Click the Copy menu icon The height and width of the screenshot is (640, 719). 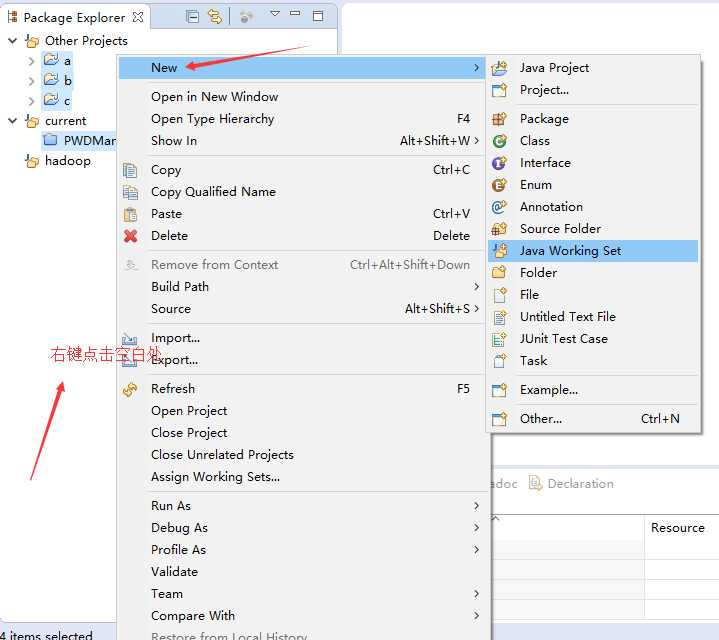pos(130,171)
